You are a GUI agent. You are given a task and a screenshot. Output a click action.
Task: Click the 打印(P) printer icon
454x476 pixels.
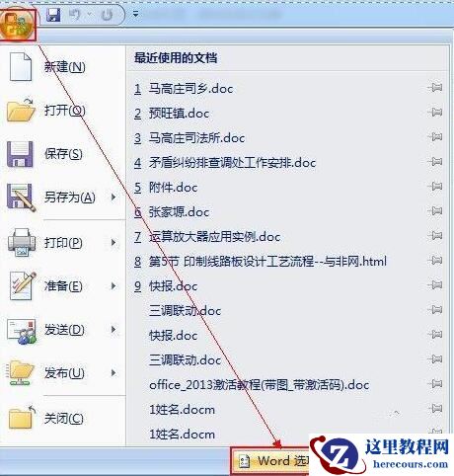(22, 243)
